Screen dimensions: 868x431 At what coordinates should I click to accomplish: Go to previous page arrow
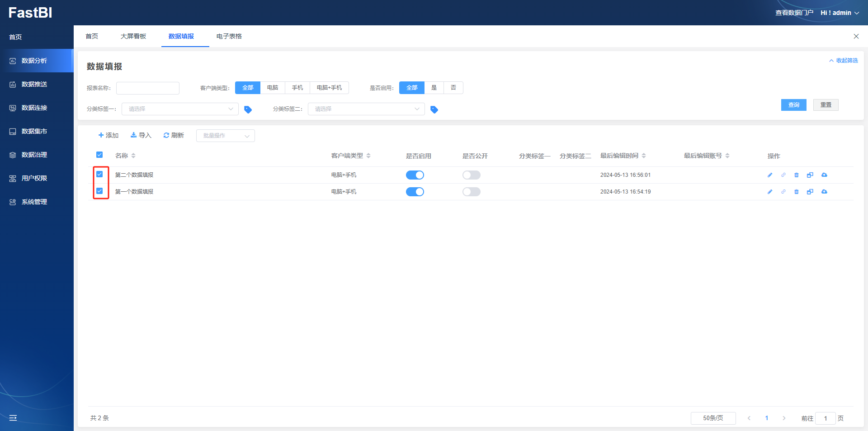[749, 418]
